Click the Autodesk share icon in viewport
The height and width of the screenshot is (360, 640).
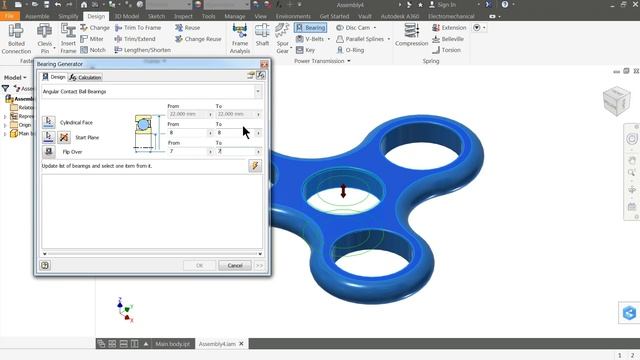tap(629, 313)
